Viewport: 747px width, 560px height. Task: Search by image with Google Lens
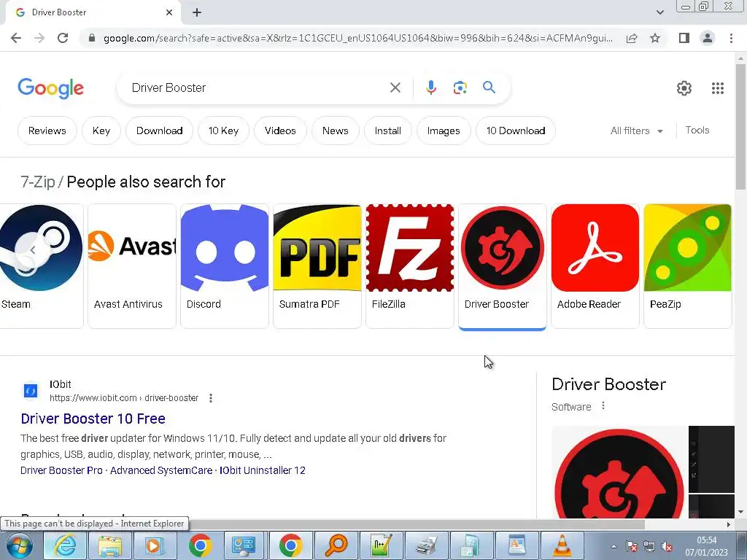(x=460, y=87)
